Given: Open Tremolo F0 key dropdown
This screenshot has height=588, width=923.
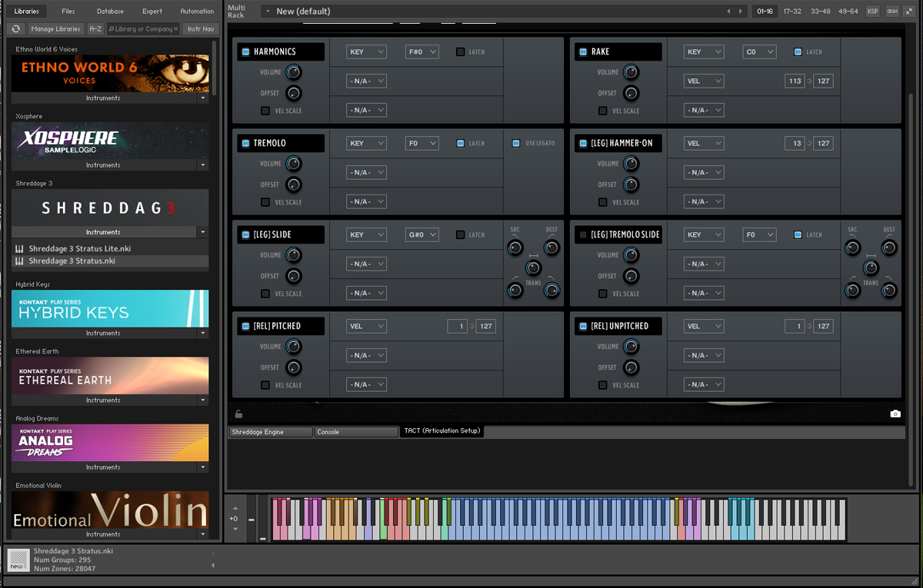Looking at the screenshot, I should click(422, 143).
